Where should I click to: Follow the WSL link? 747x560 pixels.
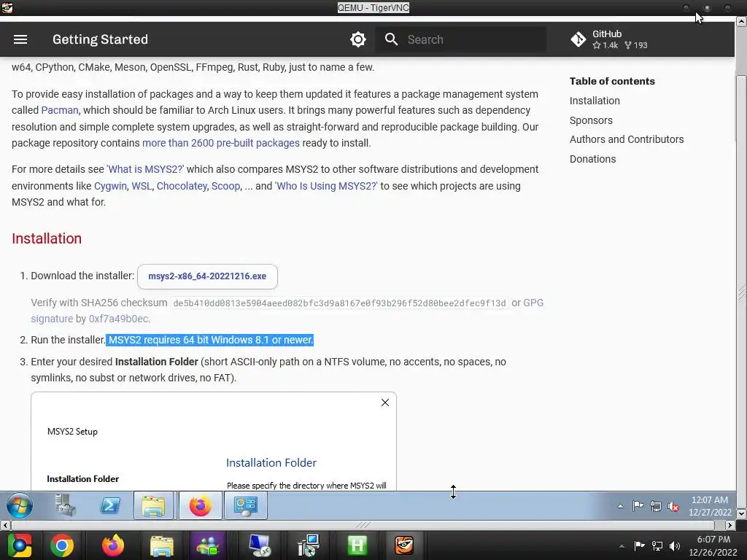tap(142, 186)
